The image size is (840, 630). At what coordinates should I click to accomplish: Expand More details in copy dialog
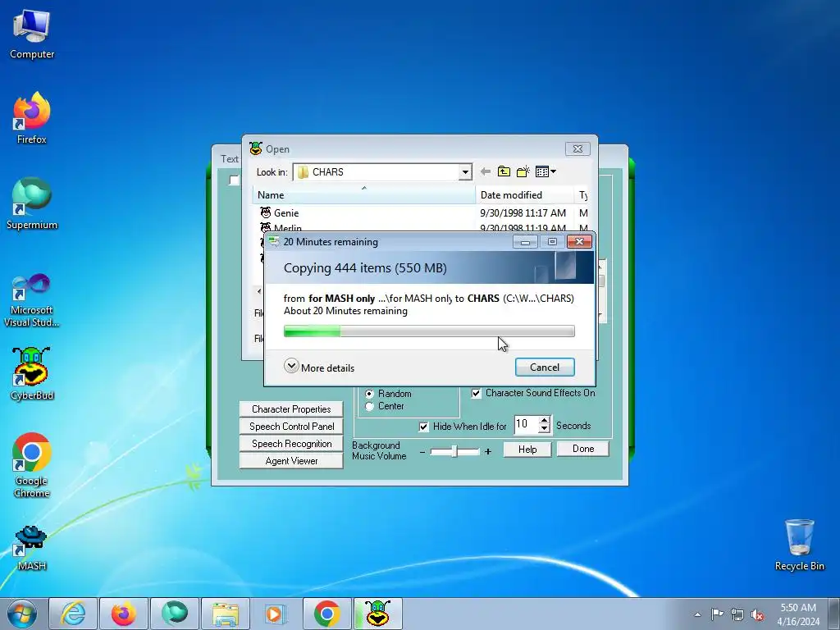tap(319, 367)
